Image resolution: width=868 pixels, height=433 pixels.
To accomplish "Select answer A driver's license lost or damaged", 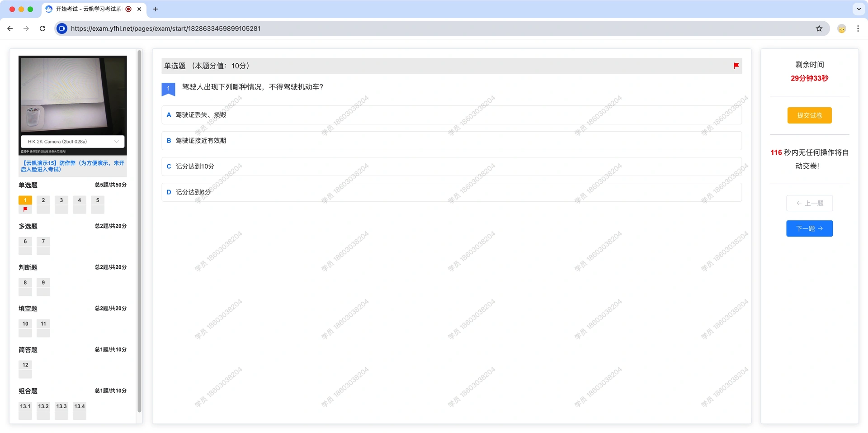I will (x=452, y=115).
